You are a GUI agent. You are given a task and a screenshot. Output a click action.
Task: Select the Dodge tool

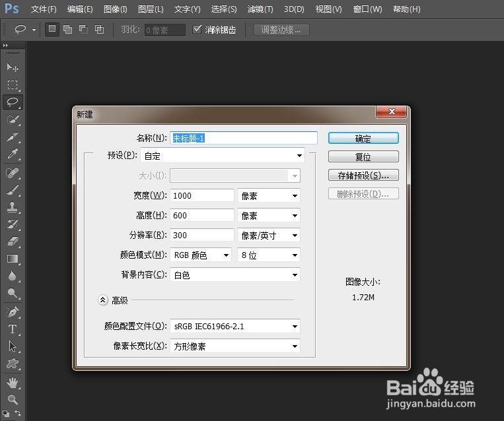tap(13, 293)
